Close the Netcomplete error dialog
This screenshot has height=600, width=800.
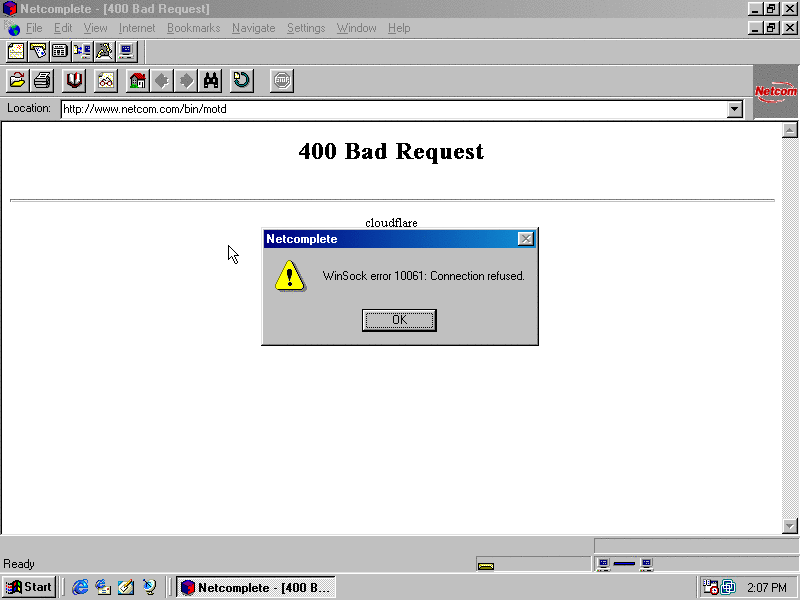tap(525, 239)
